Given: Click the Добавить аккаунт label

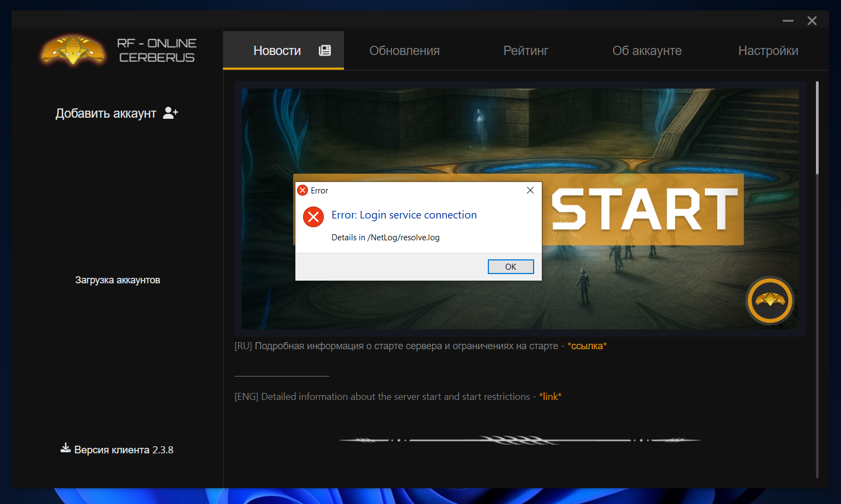Looking at the screenshot, I should (106, 113).
